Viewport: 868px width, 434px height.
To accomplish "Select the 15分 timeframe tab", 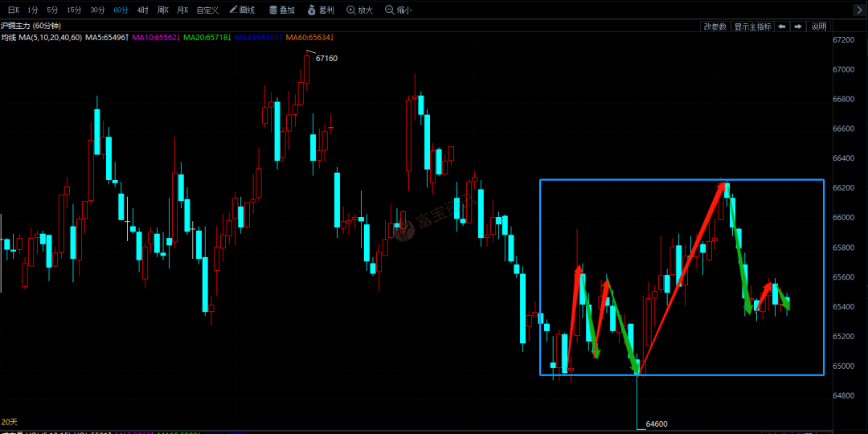I will [74, 10].
